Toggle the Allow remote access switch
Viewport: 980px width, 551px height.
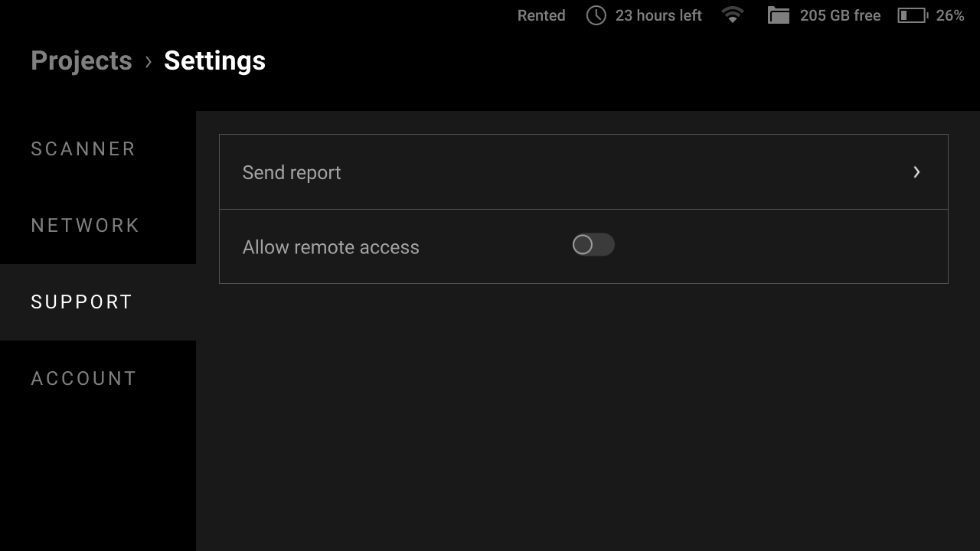pyautogui.click(x=593, y=245)
